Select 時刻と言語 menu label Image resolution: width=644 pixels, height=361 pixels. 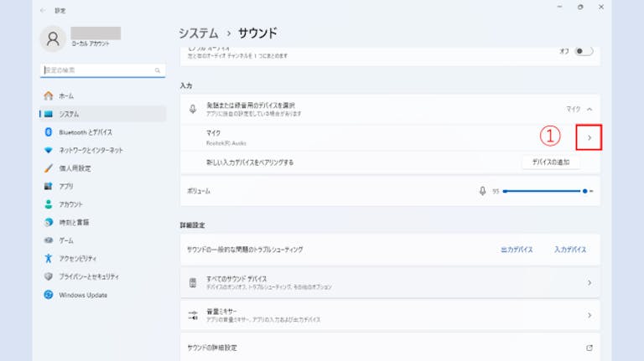tap(74, 222)
